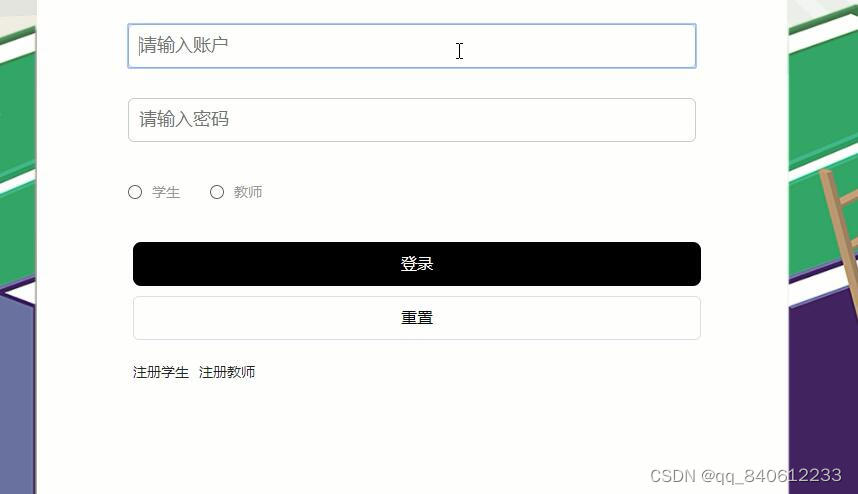Click the white 重置 button
Viewport: 858px width, 494px height.
pos(416,318)
